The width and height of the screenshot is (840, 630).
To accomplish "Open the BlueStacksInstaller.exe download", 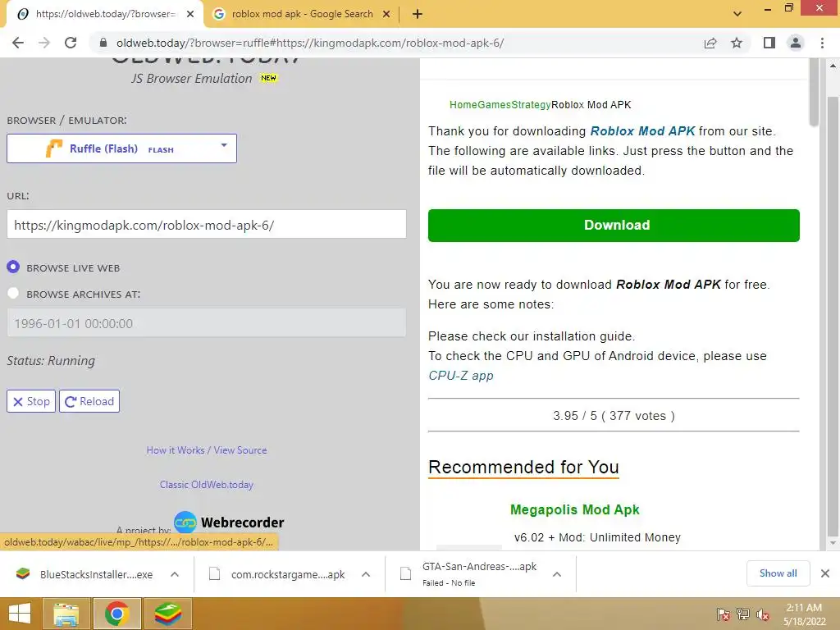I will (85, 574).
